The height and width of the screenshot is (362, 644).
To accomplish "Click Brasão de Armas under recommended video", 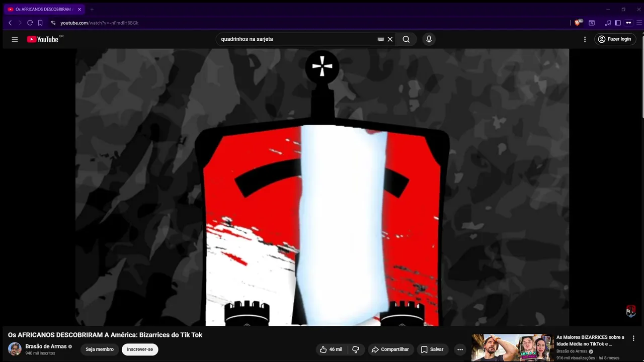I will click(x=572, y=351).
